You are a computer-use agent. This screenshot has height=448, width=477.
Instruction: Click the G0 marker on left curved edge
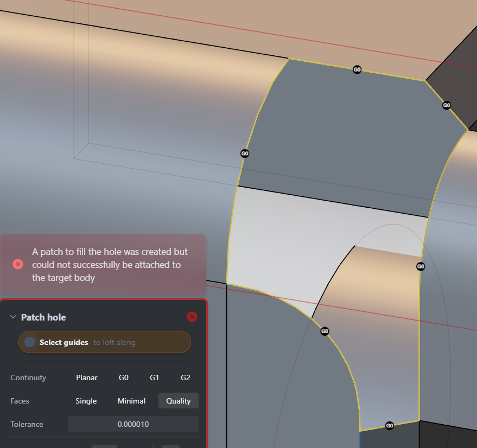pos(245,153)
